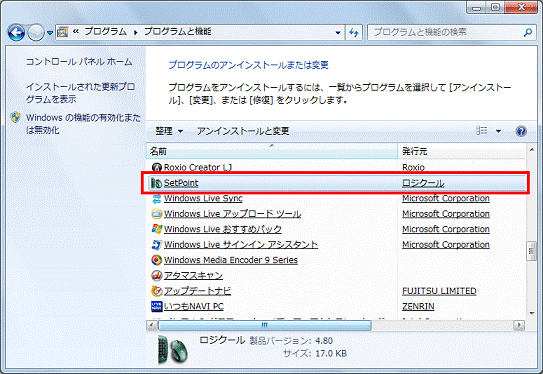Click the magnifier search icon
The height and width of the screenshot is (374, 543).
tap(528, 33)
